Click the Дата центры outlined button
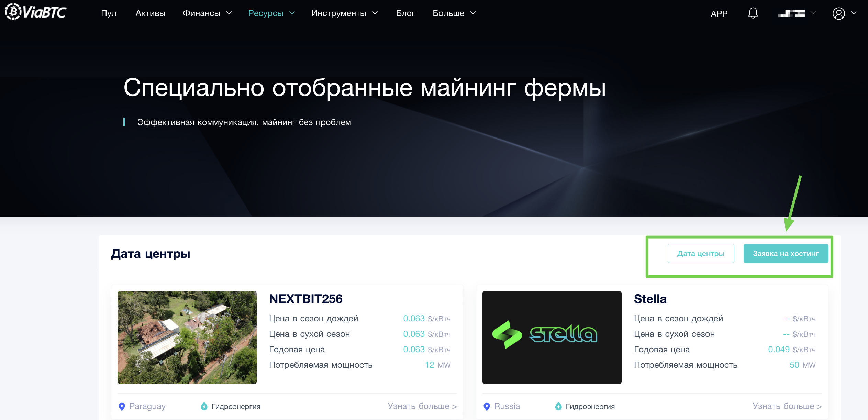 701,254
